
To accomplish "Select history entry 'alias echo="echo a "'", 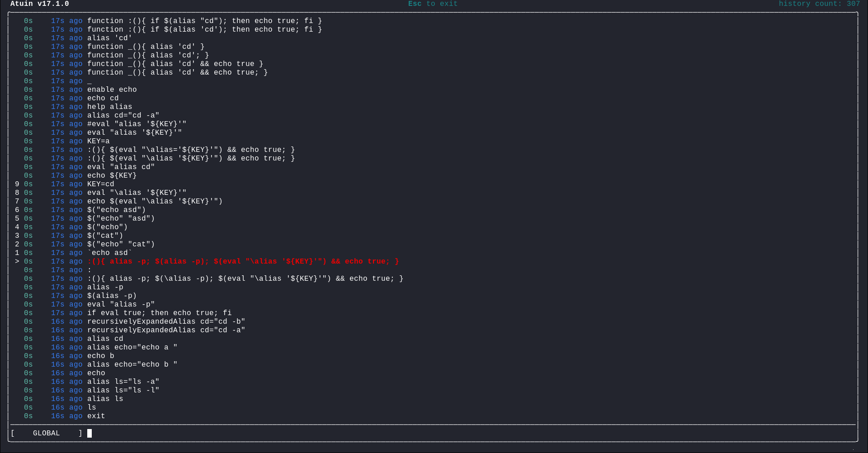I will pos(132,347).
